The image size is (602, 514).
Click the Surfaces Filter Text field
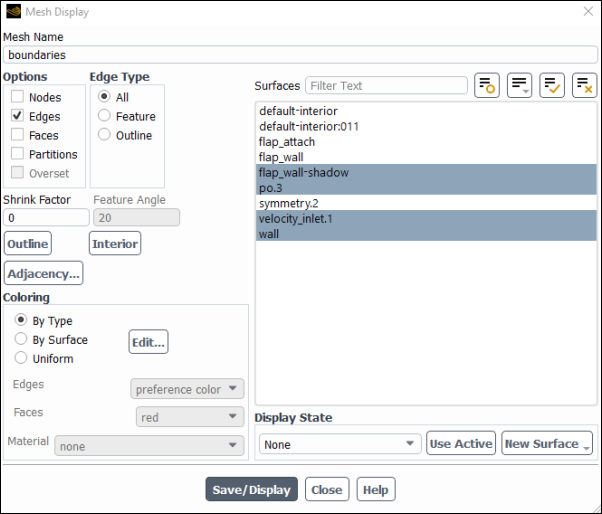point(386,85)
